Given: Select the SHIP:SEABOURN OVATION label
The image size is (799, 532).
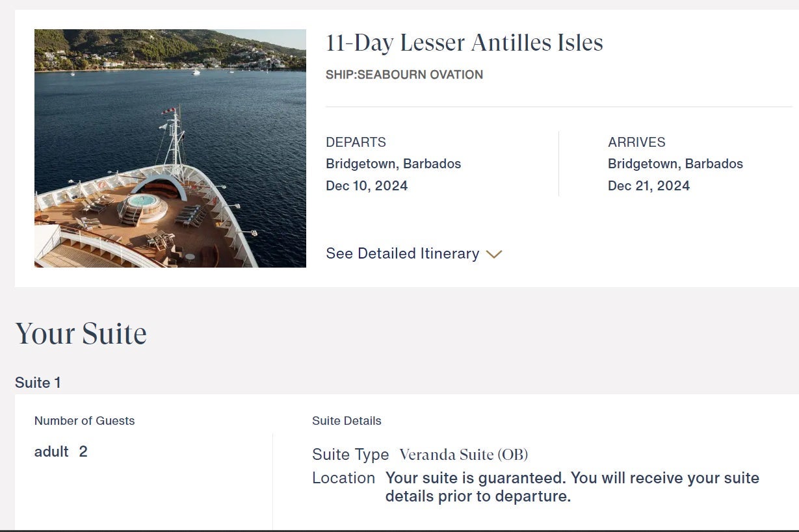Looking at the screenshot, I should pyautogui.click(x=404, y=74).
